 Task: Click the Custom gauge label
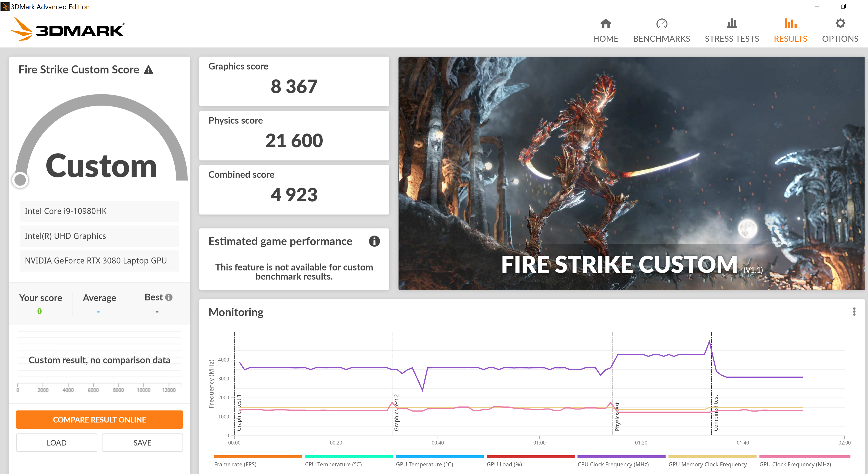(101, 165)
